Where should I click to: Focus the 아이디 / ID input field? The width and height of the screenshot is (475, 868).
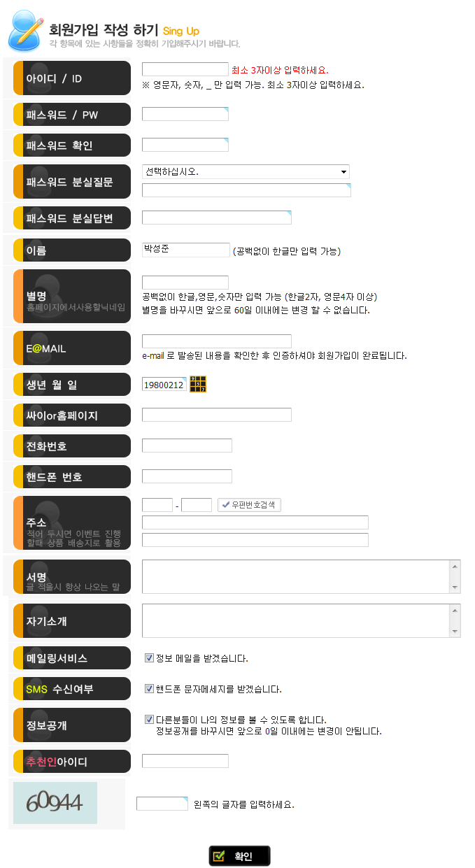pyautogui.click(x=185, y=69)
